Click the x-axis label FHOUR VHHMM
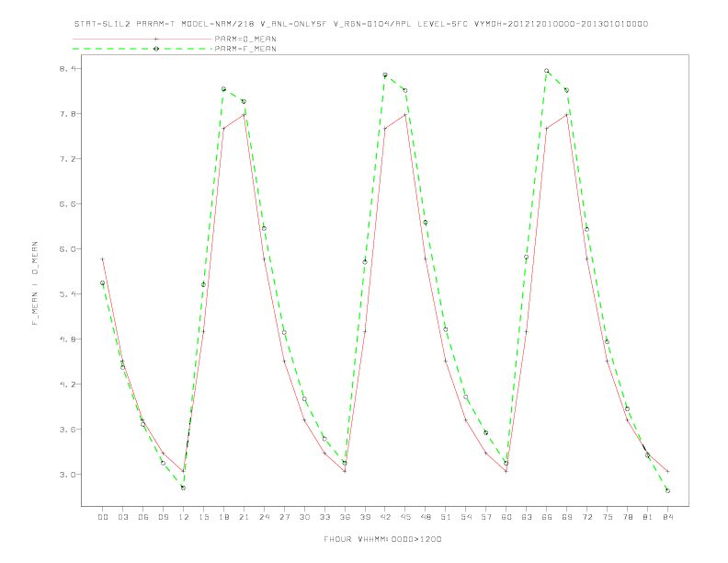The image size is (728, 563). coord(382,539)
